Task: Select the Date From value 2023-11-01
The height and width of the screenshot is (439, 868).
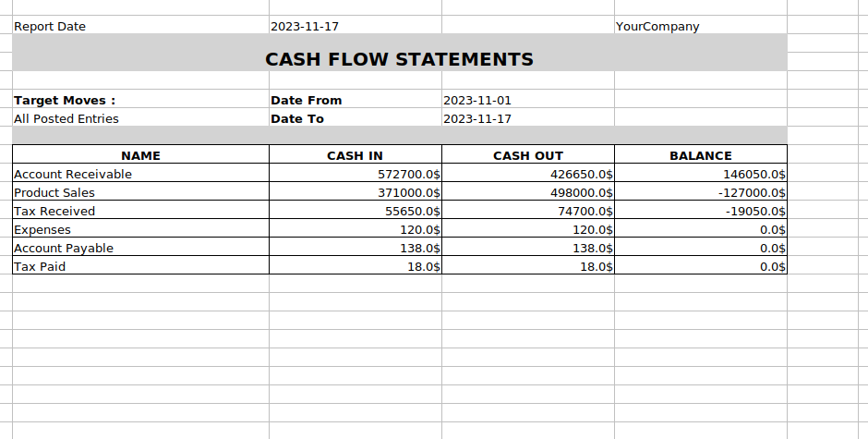Action: pos(477,101)
